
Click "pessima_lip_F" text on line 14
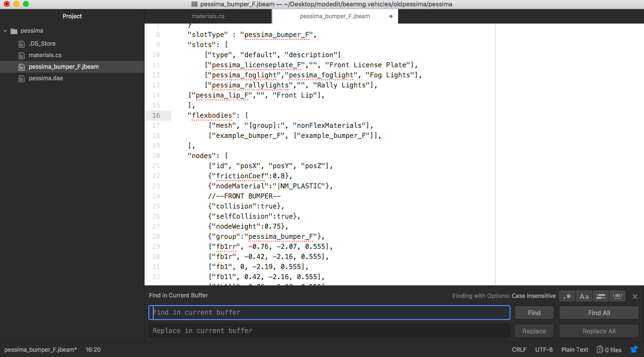pyautogui.click(x=222, y=95)
